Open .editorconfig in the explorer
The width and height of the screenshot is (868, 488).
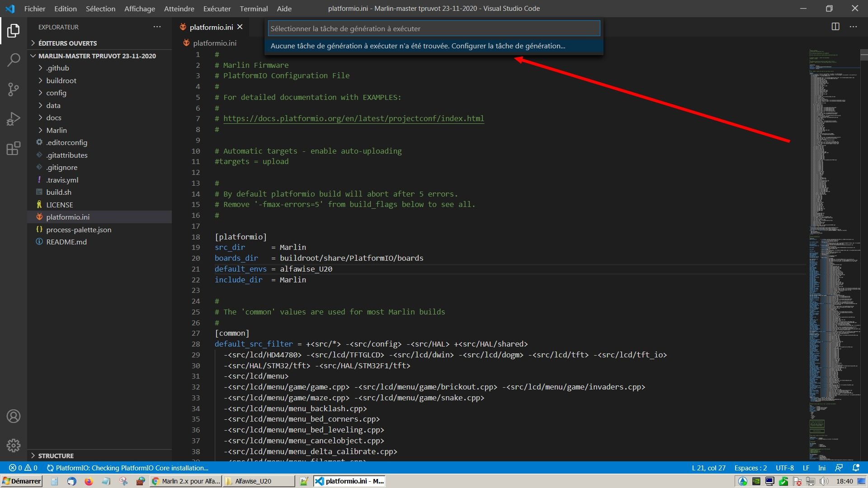(x=99, y=142)
